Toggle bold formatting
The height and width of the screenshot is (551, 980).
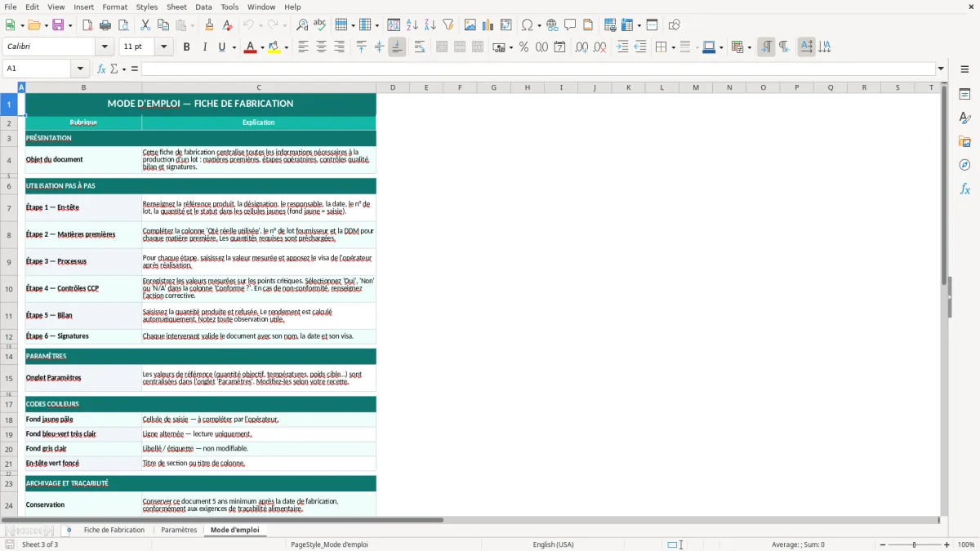tap(186, 47)
